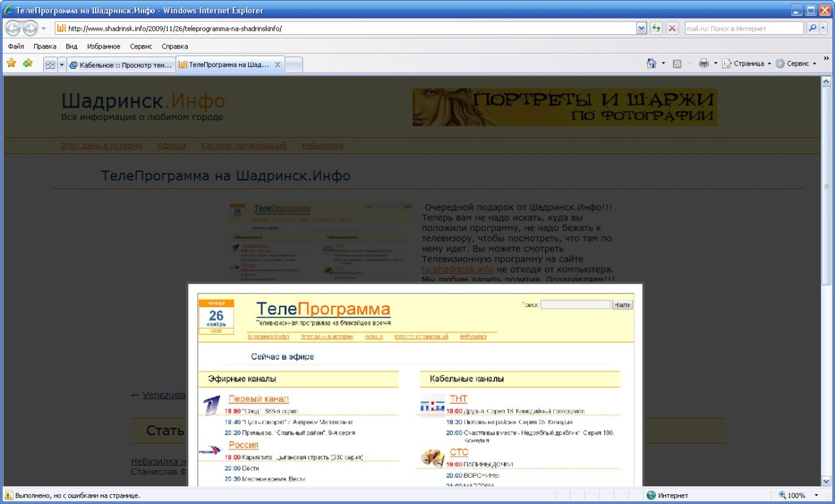Go back with the browser Back arrow
The height and width of the screenshot is (504, 835).
(x=13, y=28)
